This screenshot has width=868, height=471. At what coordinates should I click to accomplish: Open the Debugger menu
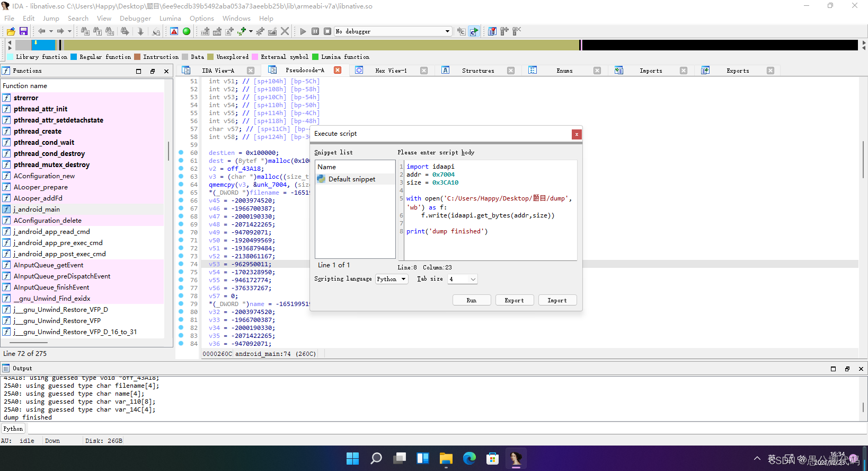pyautogui.click(x=135, y=18)
